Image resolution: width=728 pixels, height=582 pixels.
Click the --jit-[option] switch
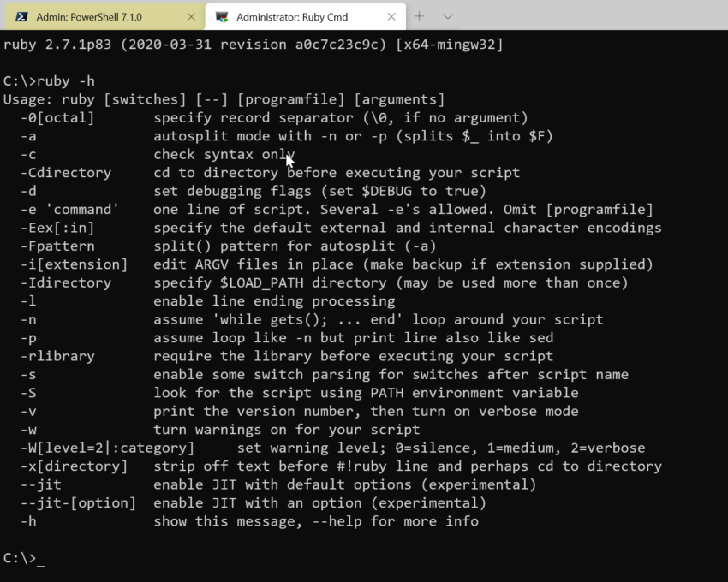tap(78, 502)
